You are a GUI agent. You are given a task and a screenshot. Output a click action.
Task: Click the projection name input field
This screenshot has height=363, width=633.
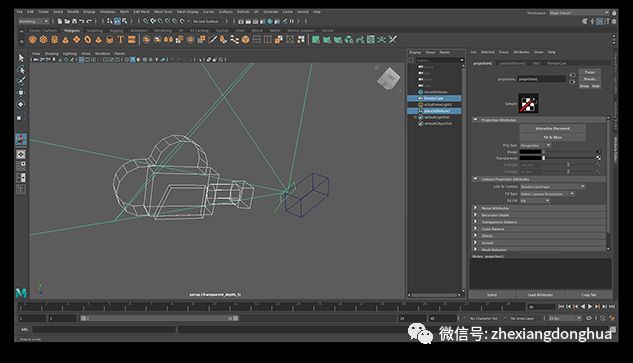coord(541,79)
